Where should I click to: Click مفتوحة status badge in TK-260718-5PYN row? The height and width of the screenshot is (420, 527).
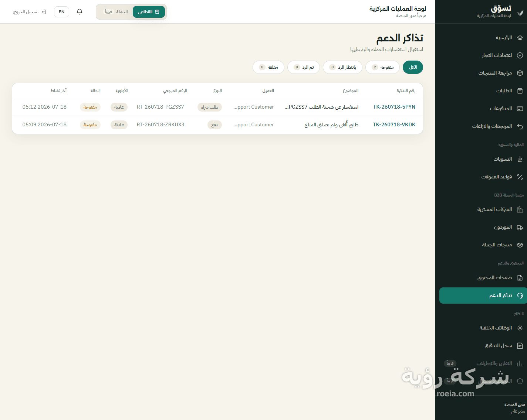tap(90, 107)
